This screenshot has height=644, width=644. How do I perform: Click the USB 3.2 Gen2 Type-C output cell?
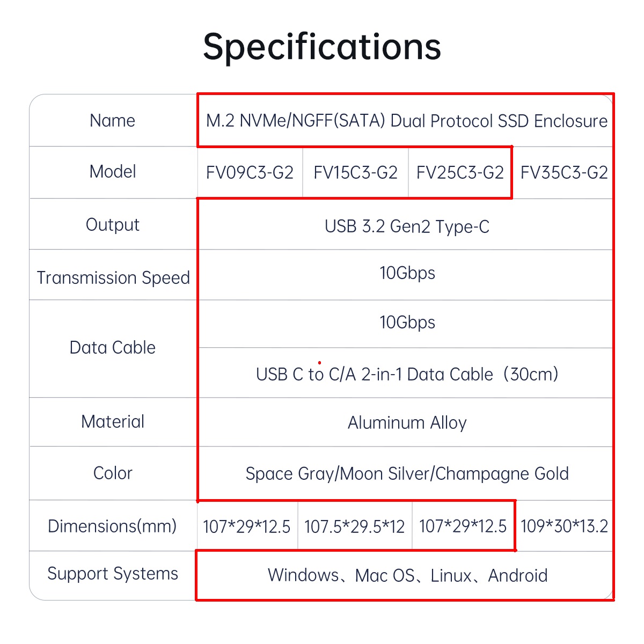407,226
